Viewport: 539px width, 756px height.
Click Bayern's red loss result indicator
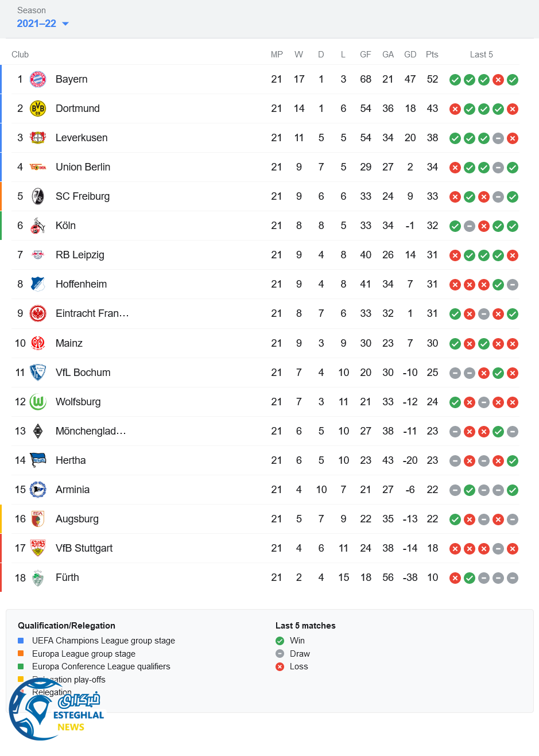point(498,80)
